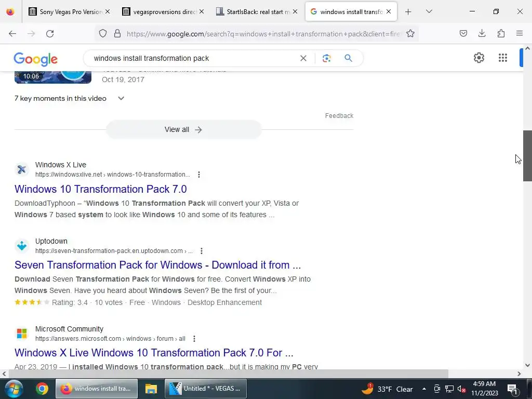Viewport: 532px width, 399px height.
Task: Open options for the Uptodown result
Action: tap(202, 251)
